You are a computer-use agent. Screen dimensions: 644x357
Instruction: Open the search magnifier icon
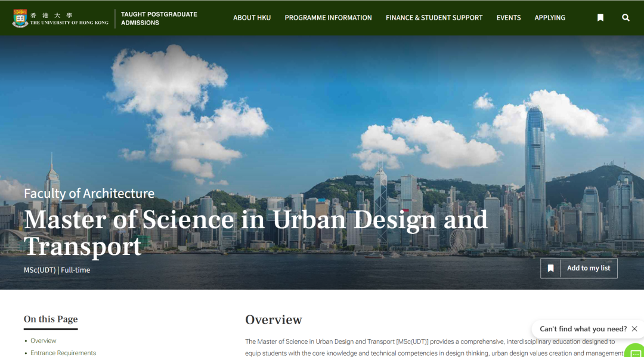(x=626, y=18)
